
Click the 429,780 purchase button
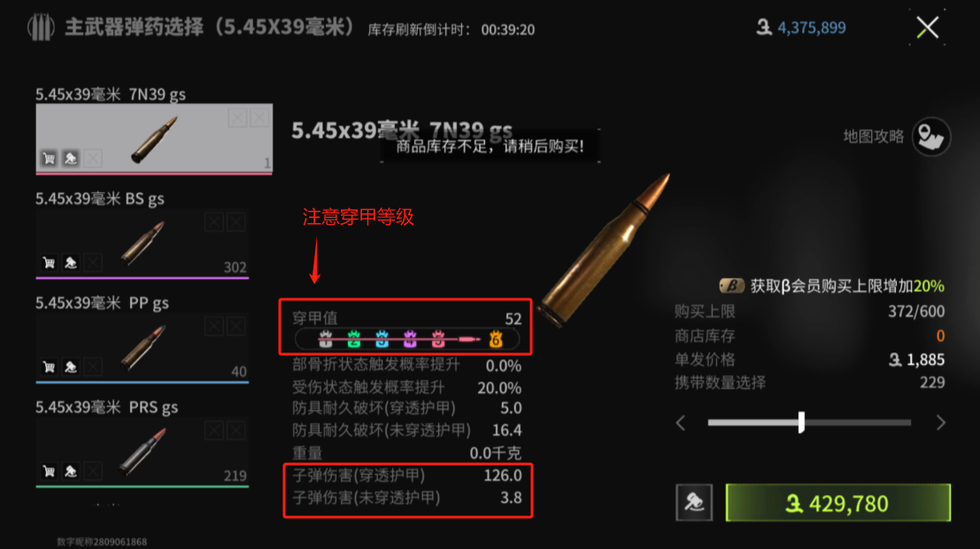click(838, 503)
